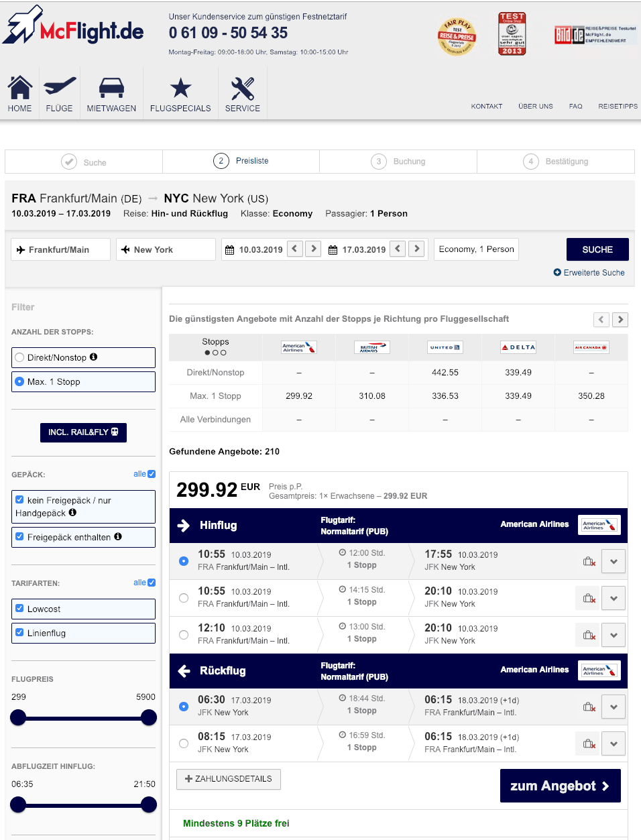Click the Abflugzeit Hinflug earliest slider handle
The height and width of the screenshot is (840, 641).
[18, 804]
